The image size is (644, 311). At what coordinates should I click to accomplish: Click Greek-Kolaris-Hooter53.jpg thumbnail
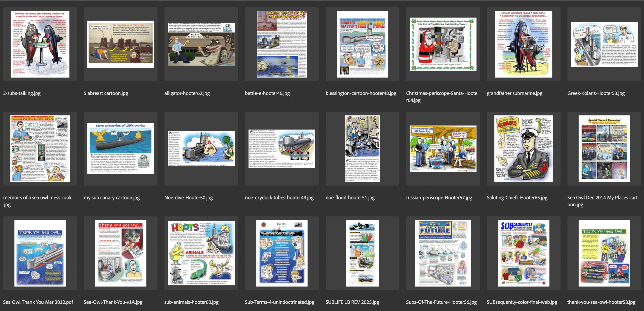point(604,44)
